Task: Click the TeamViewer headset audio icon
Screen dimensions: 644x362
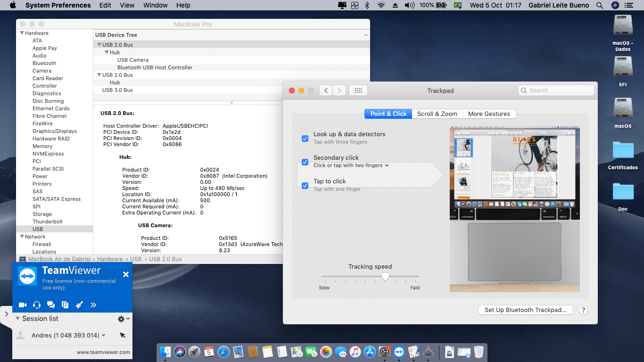Action: click(37, 305)
